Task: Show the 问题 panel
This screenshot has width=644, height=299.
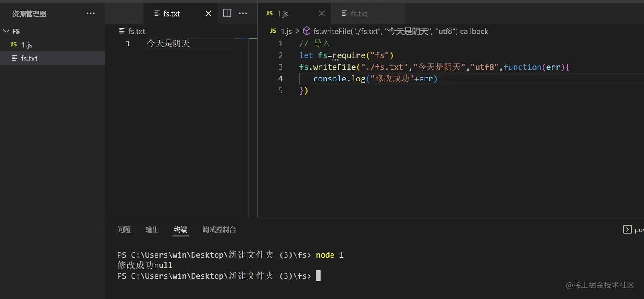Action: [124, 229]
